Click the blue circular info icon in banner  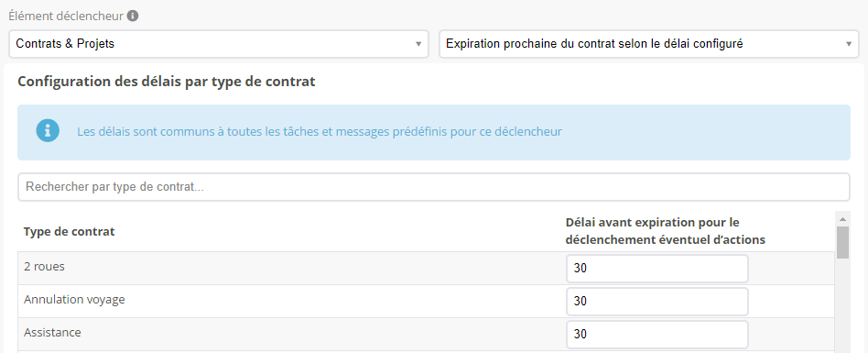(48, 131)
